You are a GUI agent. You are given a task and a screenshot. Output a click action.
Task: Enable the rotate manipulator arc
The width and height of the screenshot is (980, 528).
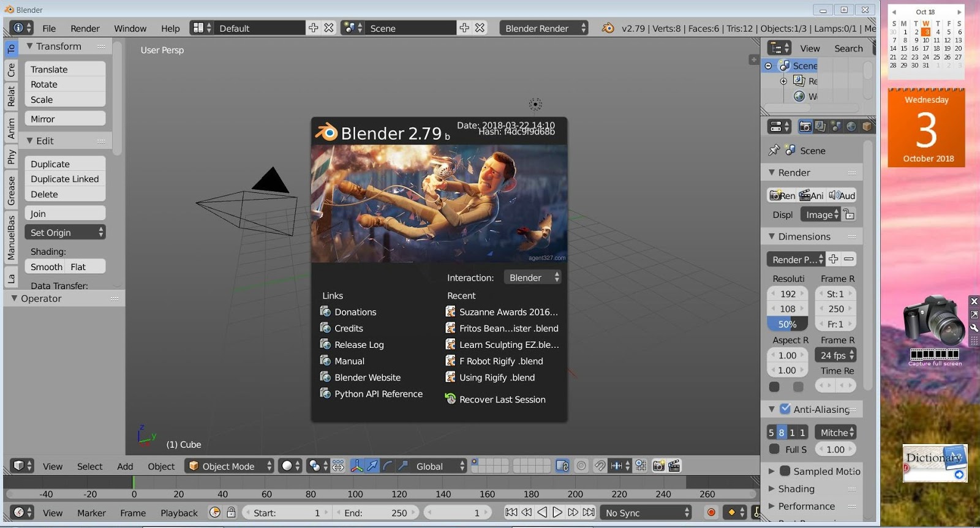pyautogui.click(x=388, y=466)
